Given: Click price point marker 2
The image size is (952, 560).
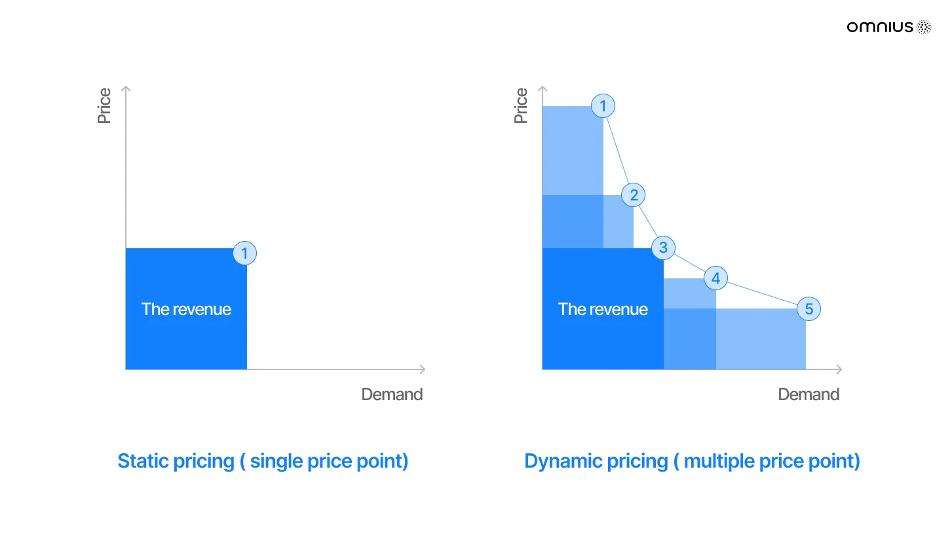Looking at the screenshot, I should (634, 195).
